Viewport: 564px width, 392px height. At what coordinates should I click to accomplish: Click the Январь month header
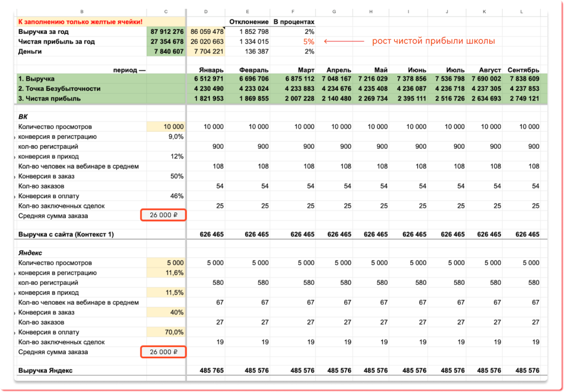(210, 69)
